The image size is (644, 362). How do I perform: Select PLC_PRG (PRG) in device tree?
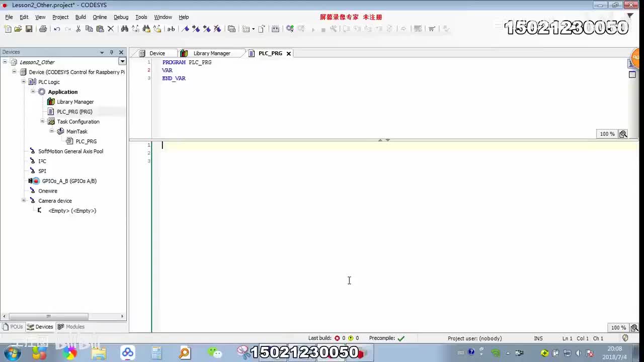click(74, 112)
